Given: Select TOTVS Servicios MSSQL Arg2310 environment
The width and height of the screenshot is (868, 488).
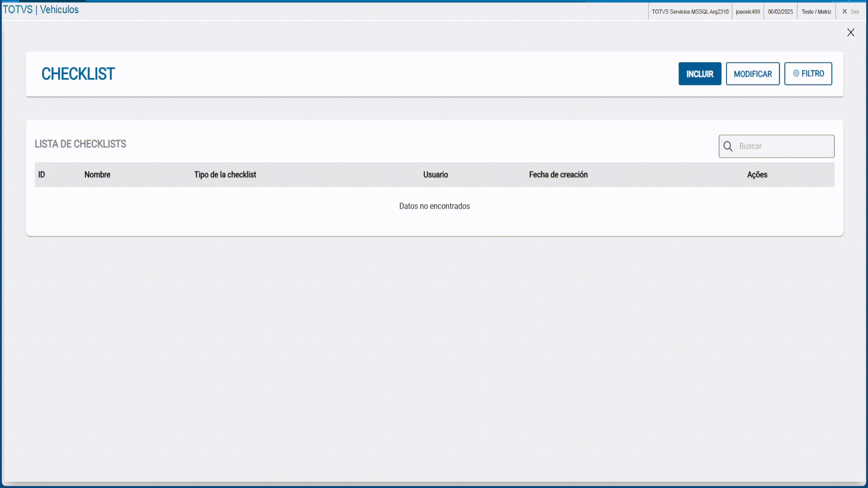Looking at the screenshot, I should click(690, 12).
